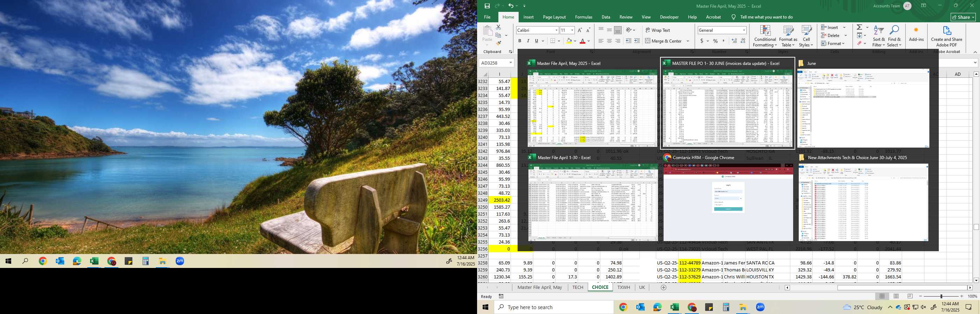
Task: Toggle Bold formatting
Action: coord(520,41)
